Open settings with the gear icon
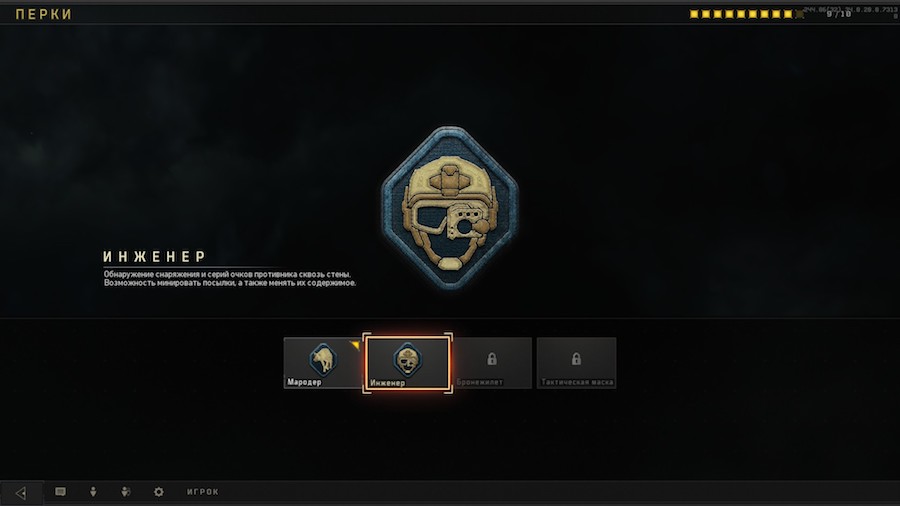Viewport: 900px width, 506px height. click(x=158, y=492)
